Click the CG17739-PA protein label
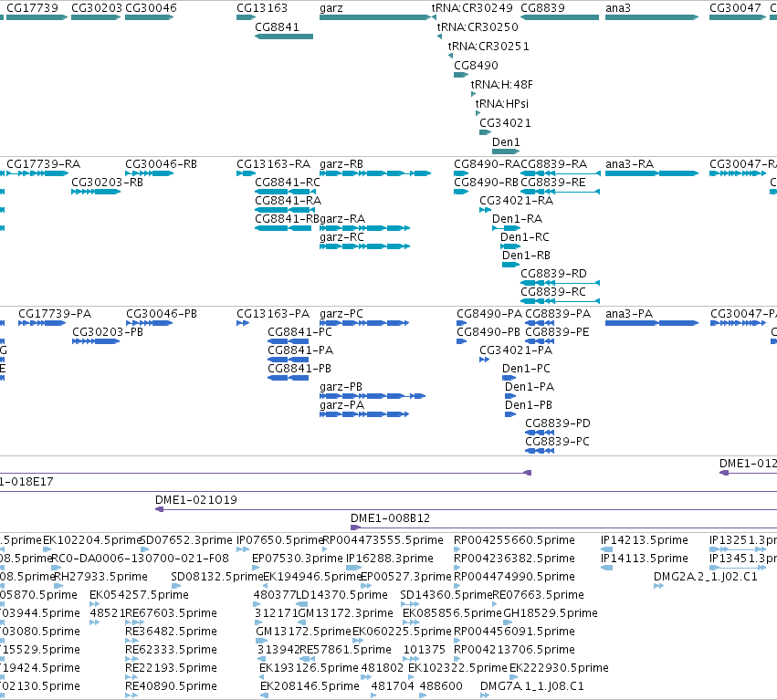The height and width of the screenshot is (700, 777). (x=55, y=314)
